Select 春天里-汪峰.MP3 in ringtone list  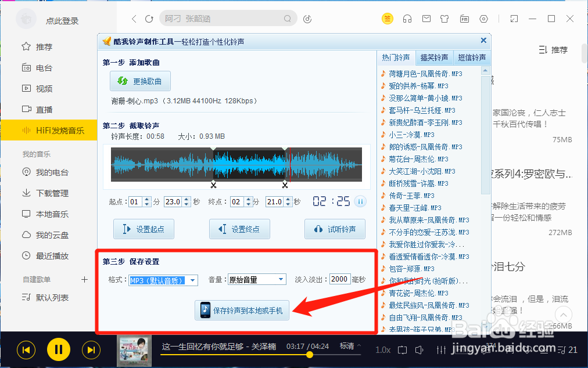pos(415,208)
